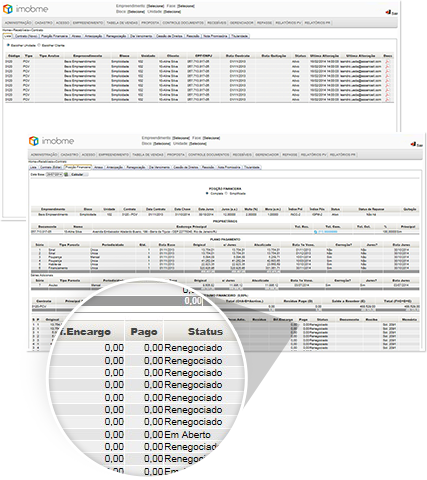The width and height of the screenshot is (427, 480).
Task: Click calendar icon beside Data Base field
Action: 66,174
